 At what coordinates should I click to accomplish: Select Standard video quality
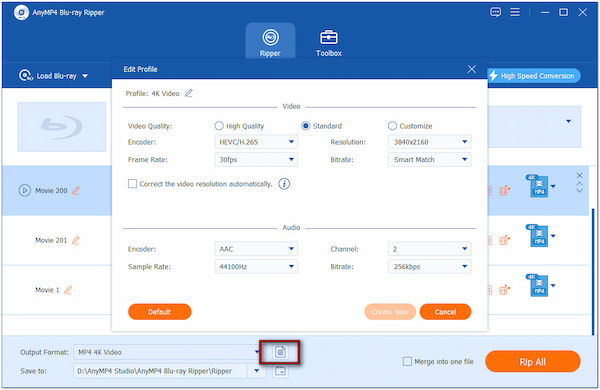point(305,126)
